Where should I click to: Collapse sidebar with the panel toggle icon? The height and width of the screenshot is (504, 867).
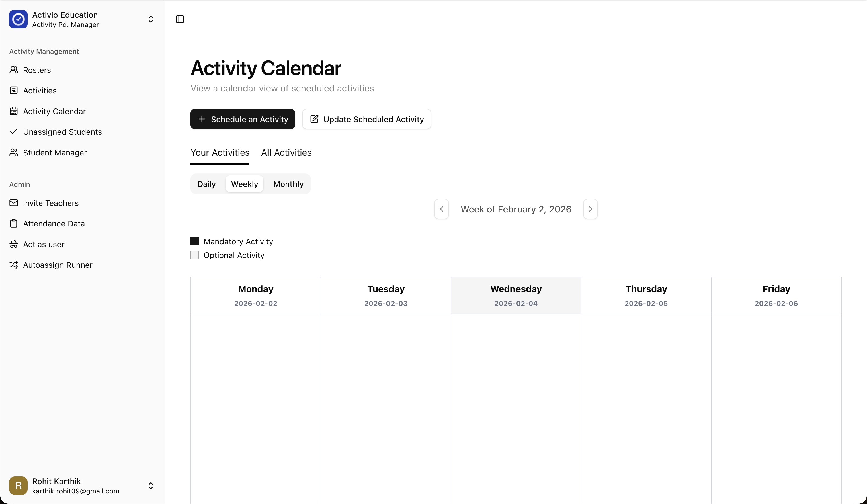click(x=180, y=19)
